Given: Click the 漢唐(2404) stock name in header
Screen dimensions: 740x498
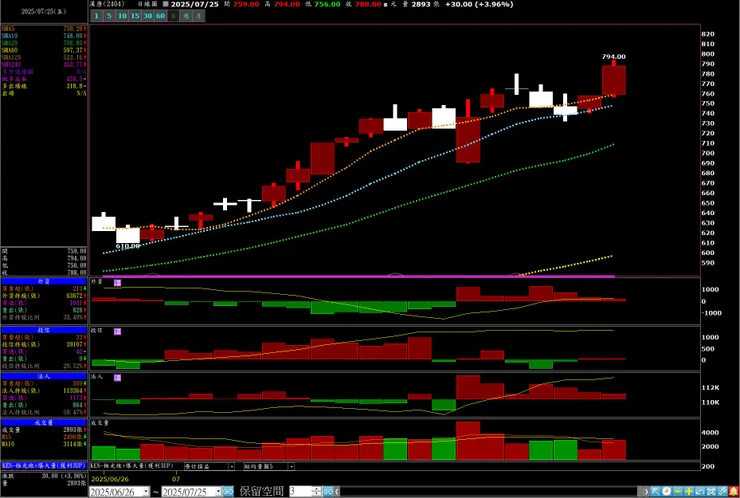Looking at the screenshot, I should (108, 4).
